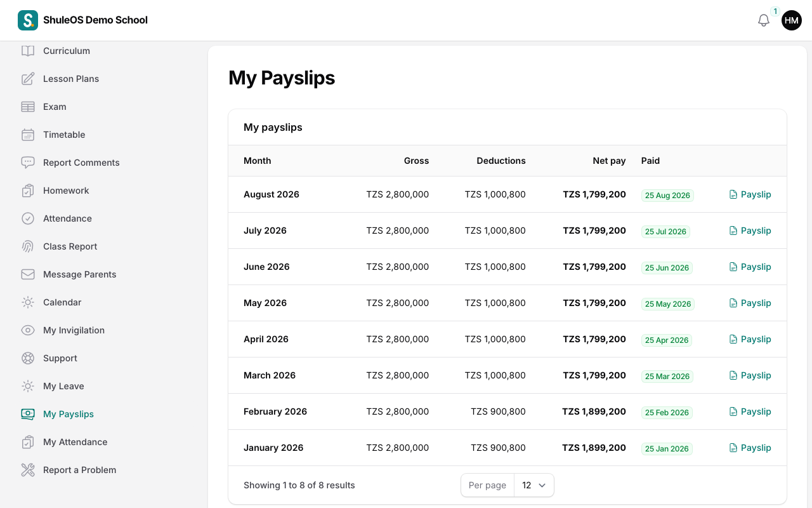
Task: Click the ShuleOS Demo School title
Action: [x=95, y=20]
